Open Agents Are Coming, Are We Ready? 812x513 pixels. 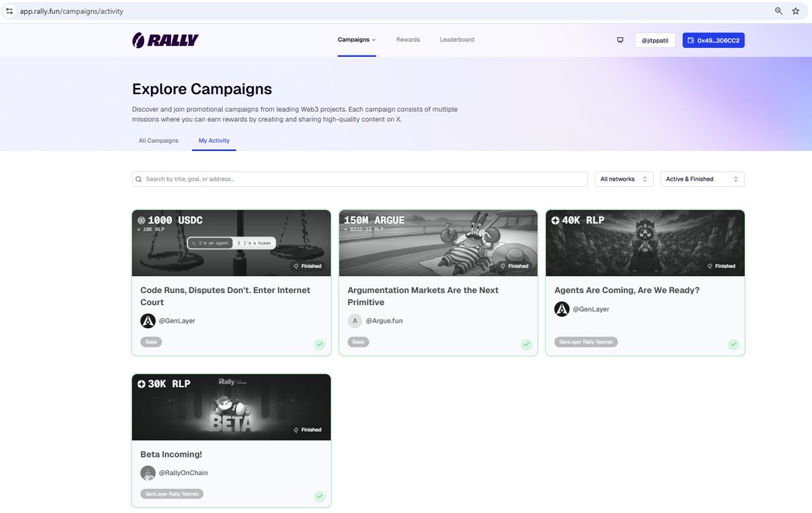point(627,290)
